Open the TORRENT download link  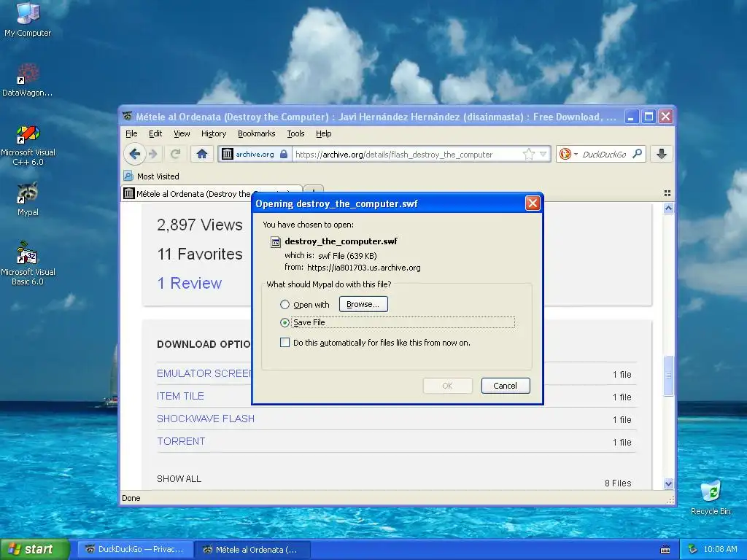(x=181, y=441)
